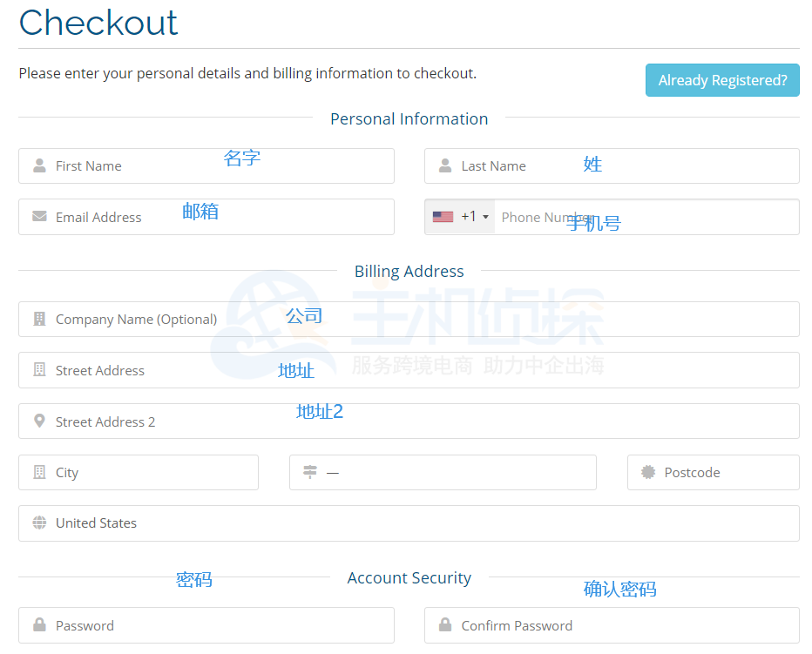Viewport: 812px width, 654px height.
Task: Open the United States country dropdown
Action: coord(409,523)
